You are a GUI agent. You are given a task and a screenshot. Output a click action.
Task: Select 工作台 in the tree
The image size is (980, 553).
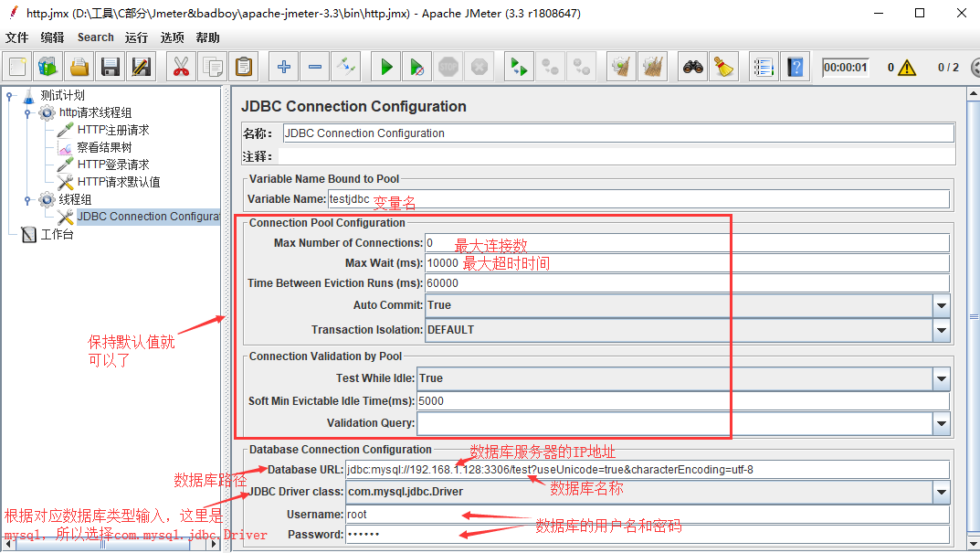coord(57,235)
